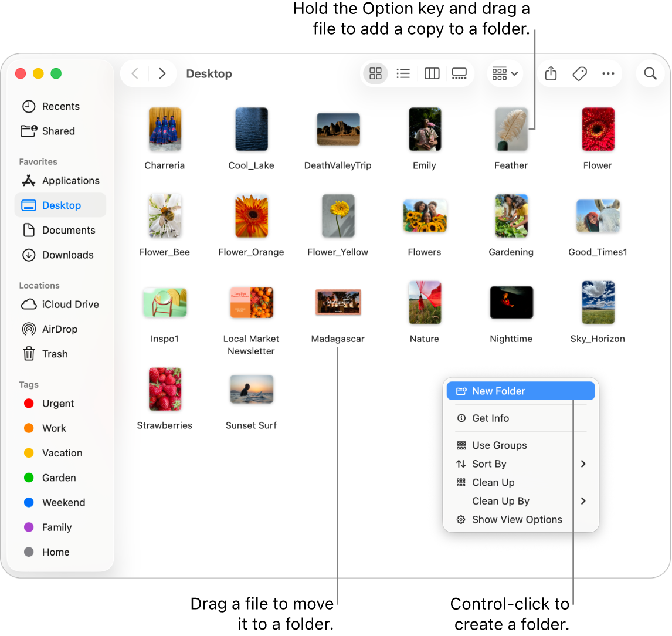Viewport: 672px width, 636px height.
Task: Expand the Clean Up By submenu
Action: [500, 501]
